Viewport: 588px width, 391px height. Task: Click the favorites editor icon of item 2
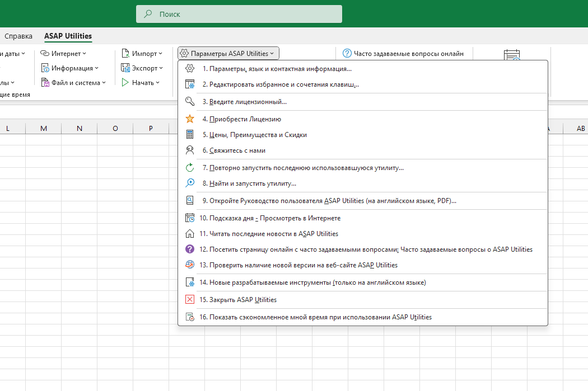(x=190, y=84)
